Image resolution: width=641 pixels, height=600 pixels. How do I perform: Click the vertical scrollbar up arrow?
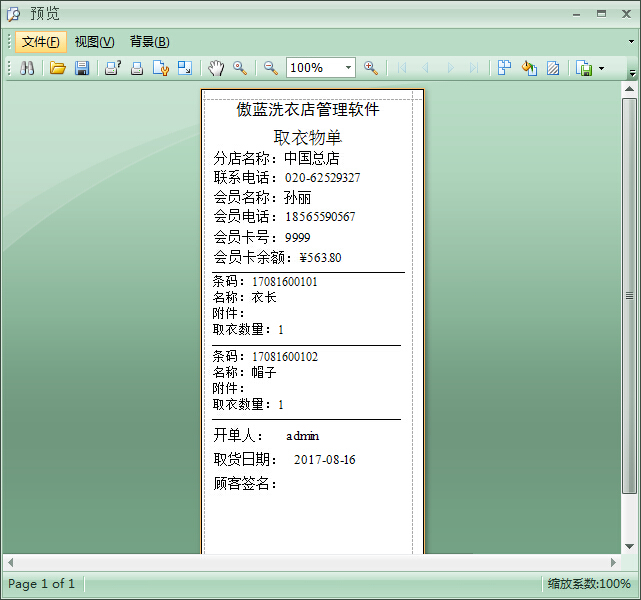point(630,89)
